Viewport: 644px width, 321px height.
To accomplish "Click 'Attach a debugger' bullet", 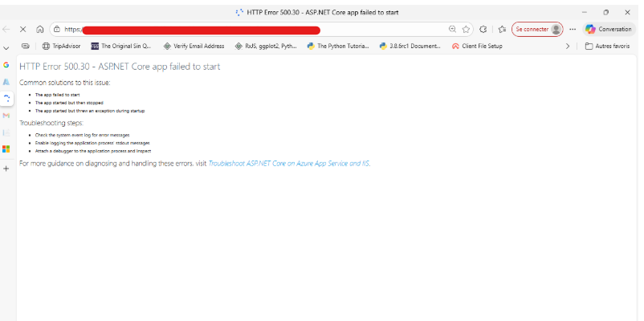I will [93, 151].
